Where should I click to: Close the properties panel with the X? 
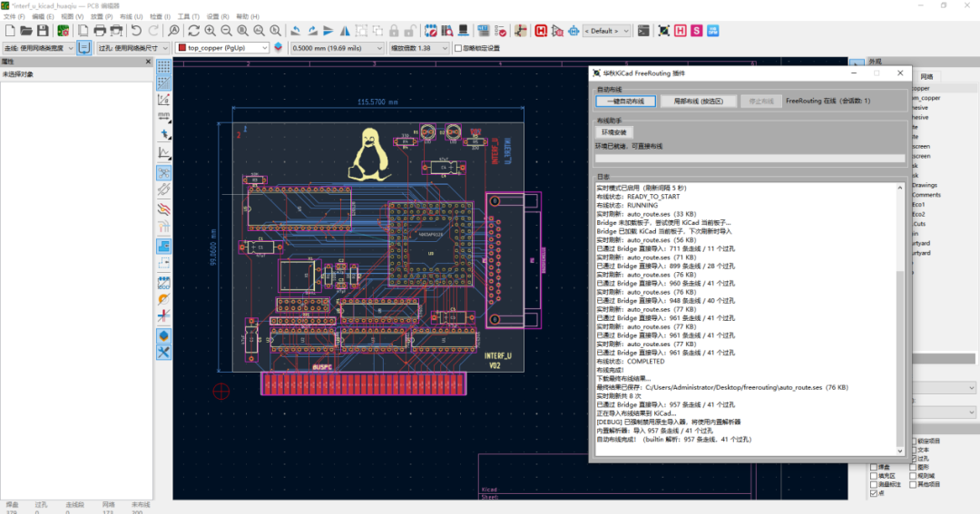click(148, 62)
